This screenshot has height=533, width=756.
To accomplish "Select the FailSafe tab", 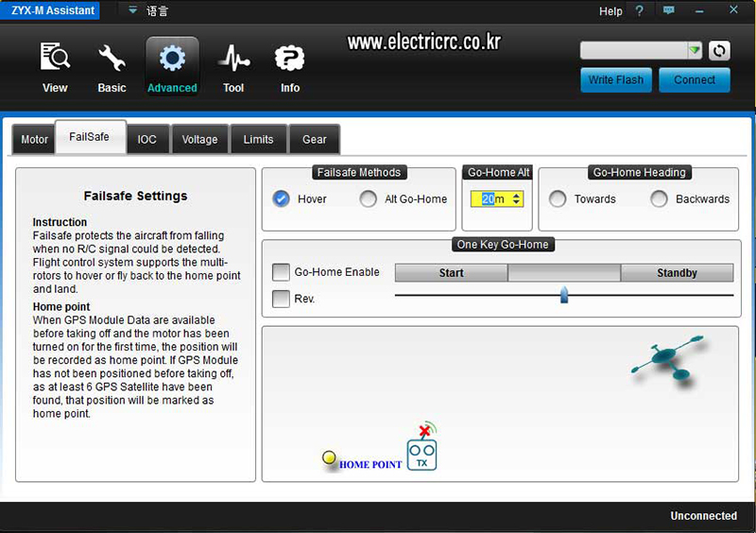I will 89,137.
